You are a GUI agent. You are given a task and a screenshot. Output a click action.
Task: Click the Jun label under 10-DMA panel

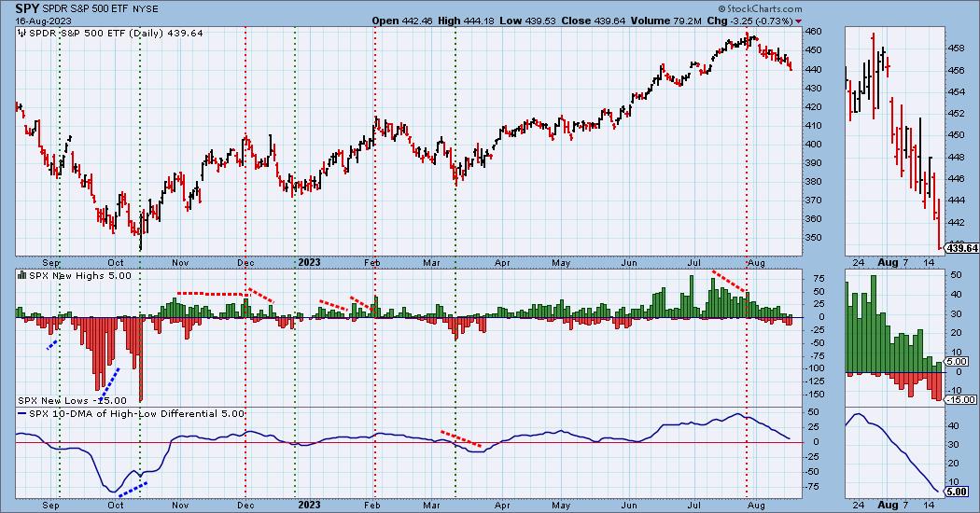tap(629, 505)
